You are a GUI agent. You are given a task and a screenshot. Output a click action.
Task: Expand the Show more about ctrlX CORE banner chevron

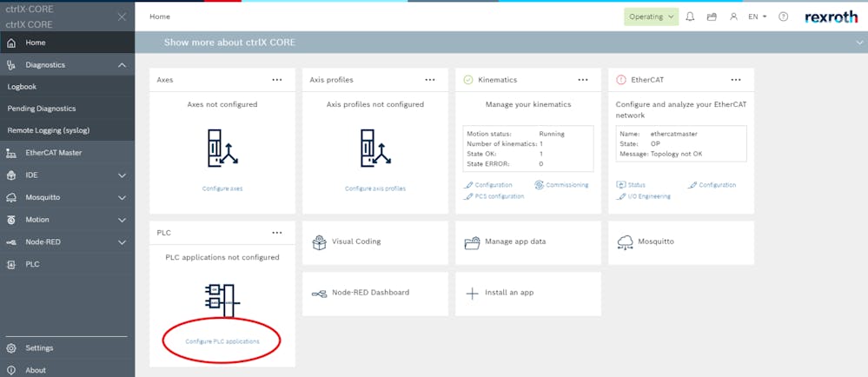click(858, 43)
